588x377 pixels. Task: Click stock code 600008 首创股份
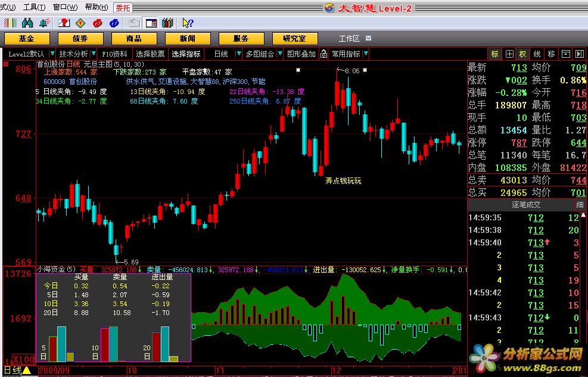70,82
